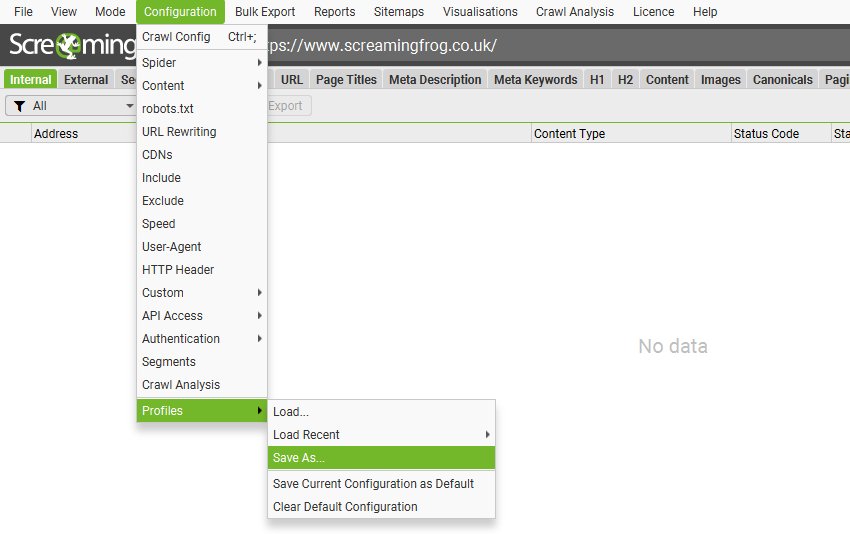
Task: Click the Export button
Action: pyautogui.click(x=289, y=106)
